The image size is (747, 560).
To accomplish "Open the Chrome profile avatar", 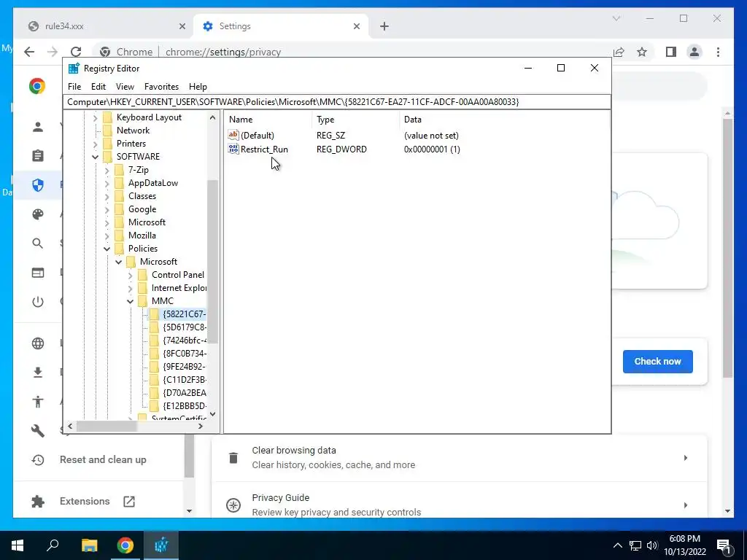I will tap(694, 52).
